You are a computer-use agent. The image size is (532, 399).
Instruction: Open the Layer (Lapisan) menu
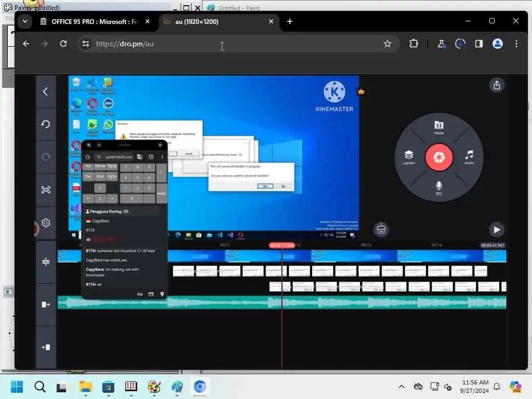click(x=408, y=157)
